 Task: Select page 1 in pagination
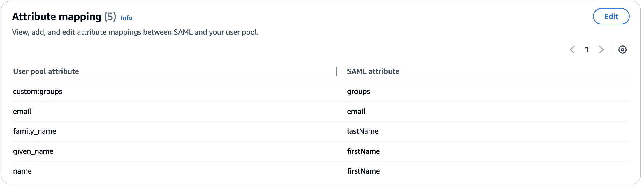coord(587,49)
